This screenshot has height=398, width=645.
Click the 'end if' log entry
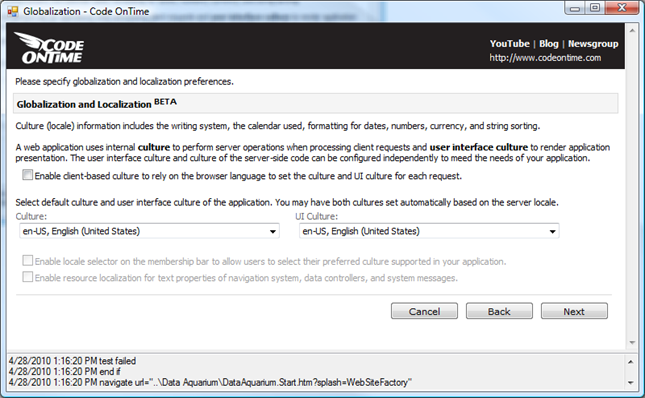point(64,372)
